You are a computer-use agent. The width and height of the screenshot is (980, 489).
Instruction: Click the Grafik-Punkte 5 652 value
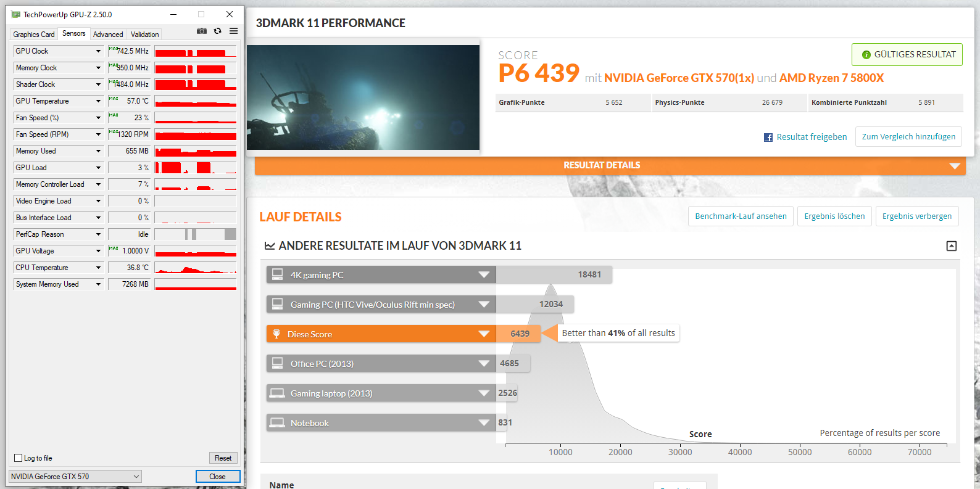614,103
